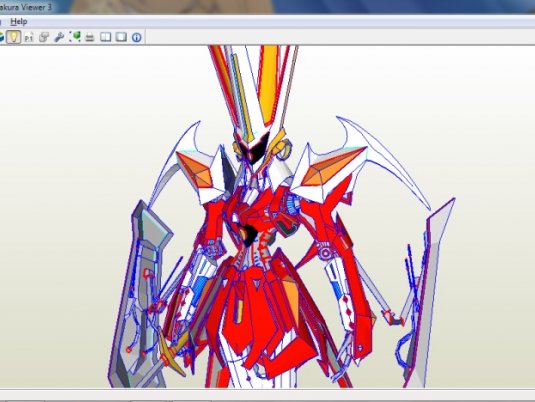Click the partially visible textured-cube icon
Image resolution: width=535 pixels, height=402 pixels.
pyautogui.click(x=2, y=37)
